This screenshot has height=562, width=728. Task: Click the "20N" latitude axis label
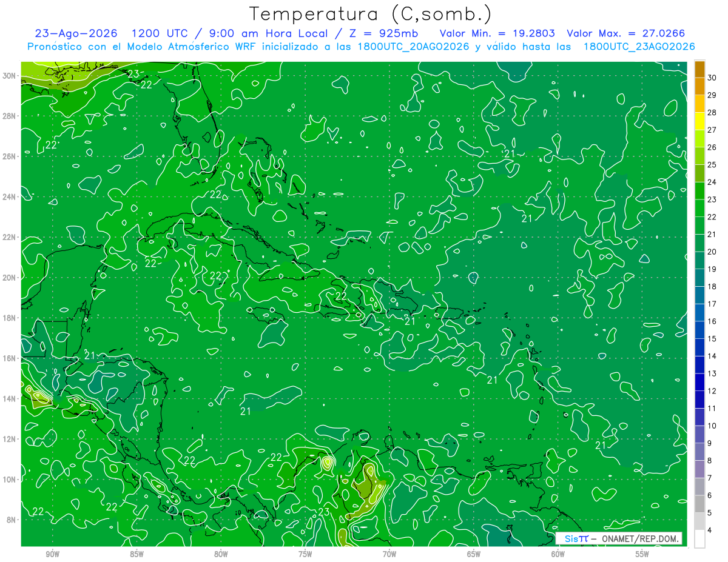9,278
